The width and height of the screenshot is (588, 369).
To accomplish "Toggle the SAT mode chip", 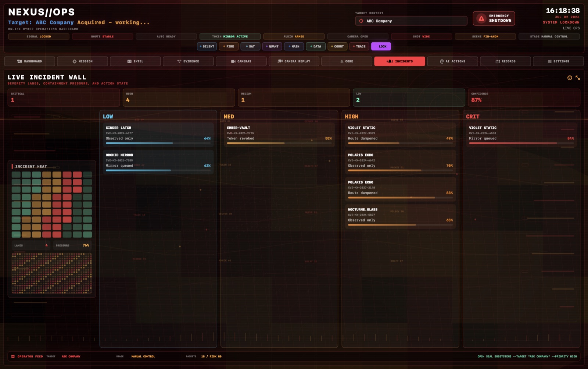I will tap(250, 46).
